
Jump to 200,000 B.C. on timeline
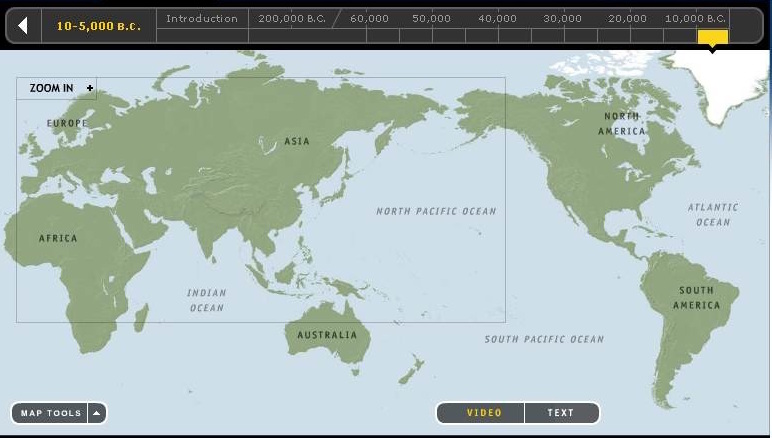[291, 18]
